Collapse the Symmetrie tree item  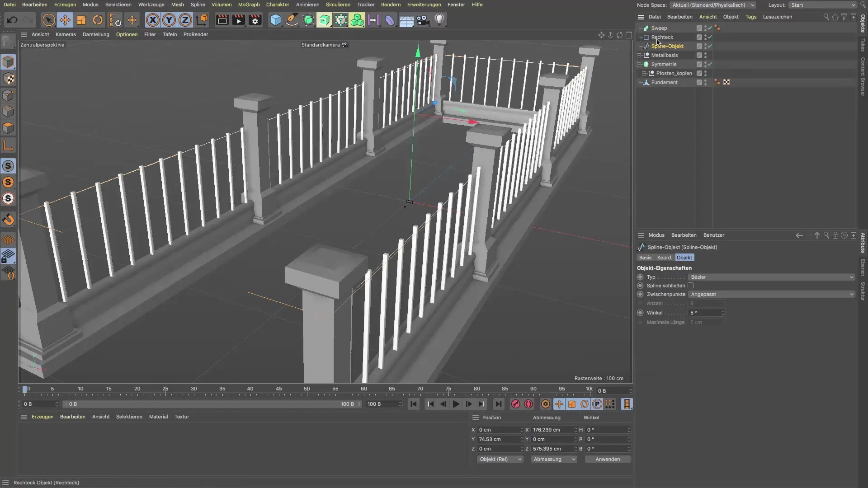click(x=639, y=64)
